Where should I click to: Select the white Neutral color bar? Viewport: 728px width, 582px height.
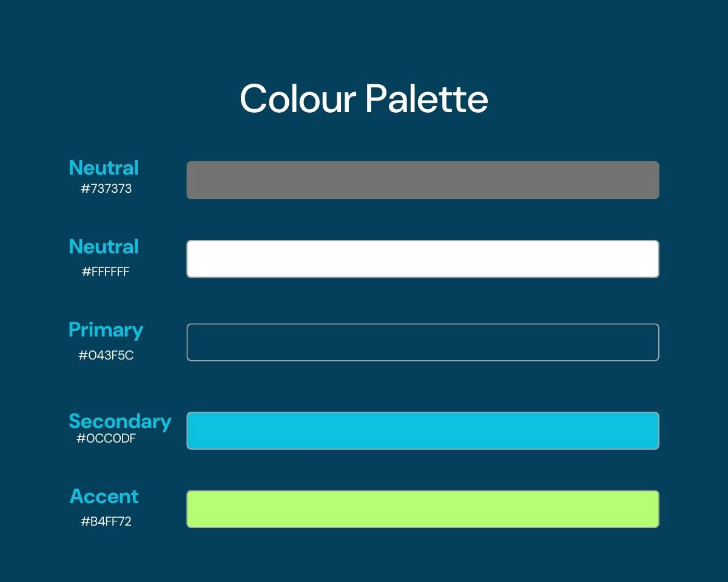coord(422,259)
